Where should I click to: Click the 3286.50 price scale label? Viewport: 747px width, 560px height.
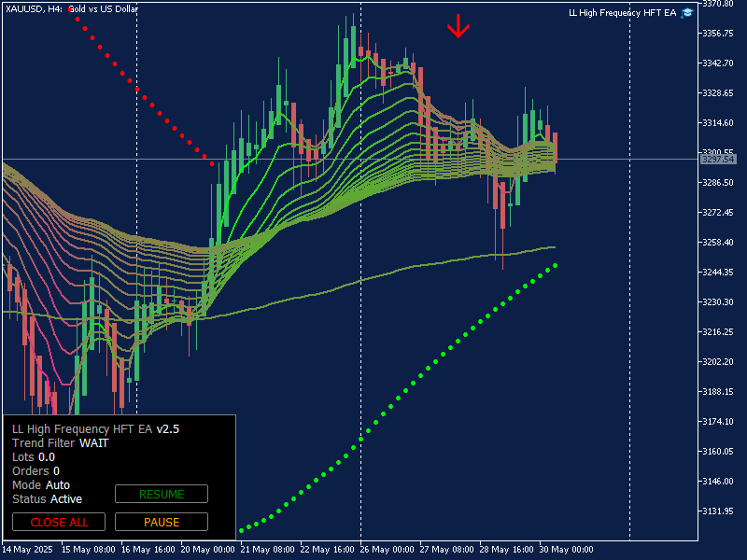718,182
